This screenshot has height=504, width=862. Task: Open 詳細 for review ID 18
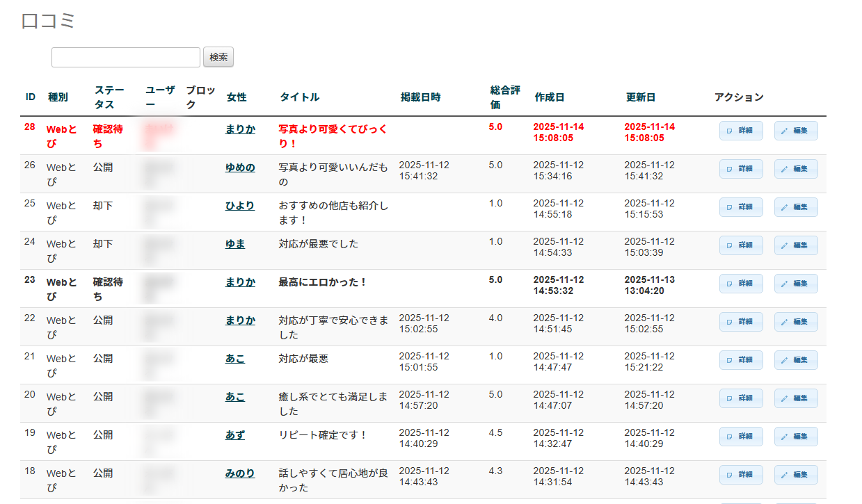coord(741,475)
